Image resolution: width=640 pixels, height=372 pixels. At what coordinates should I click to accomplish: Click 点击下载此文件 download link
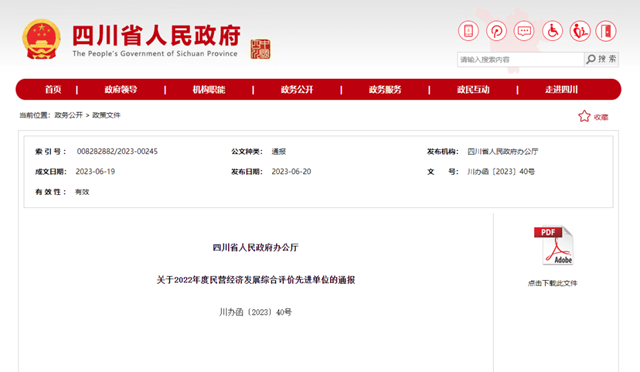pos(553,283)
